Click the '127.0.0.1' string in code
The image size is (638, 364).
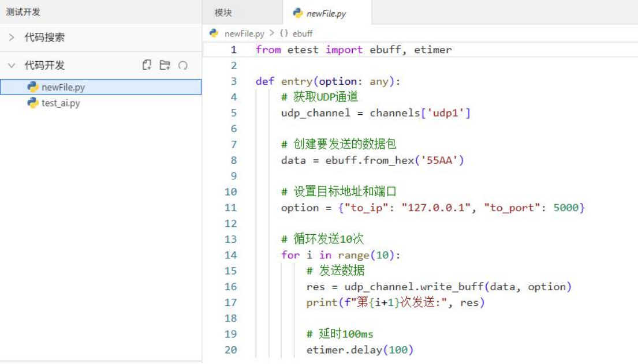(x=436, y=208)
